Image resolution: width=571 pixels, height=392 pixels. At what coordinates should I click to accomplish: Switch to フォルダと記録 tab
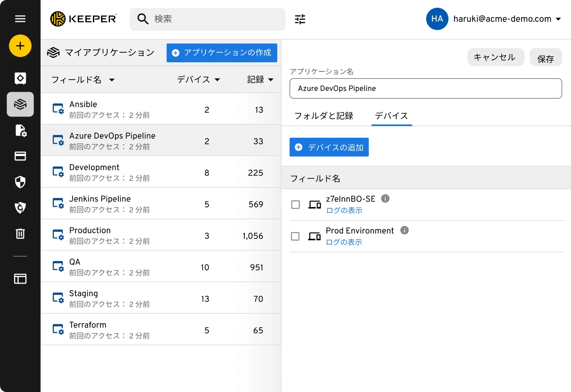pyautogui.click(x=324, y=116)
